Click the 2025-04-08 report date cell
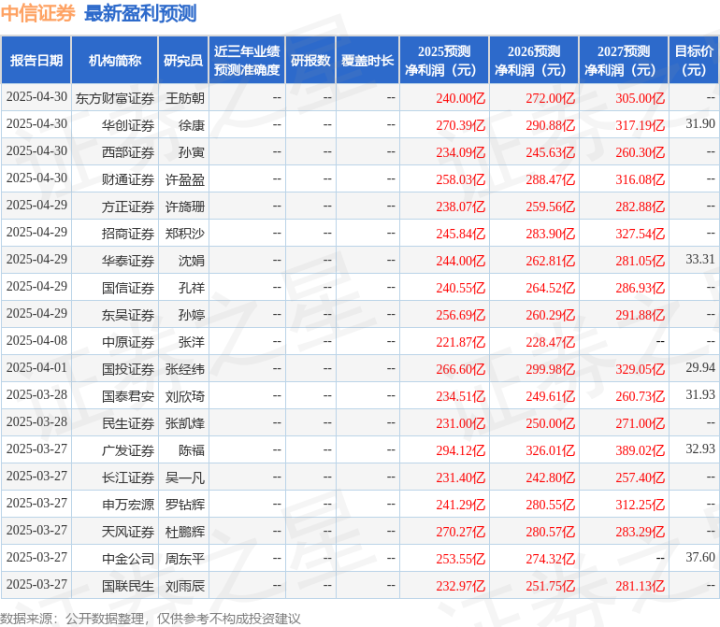Screen dimensions: 720x627 [x=37, y=340]
